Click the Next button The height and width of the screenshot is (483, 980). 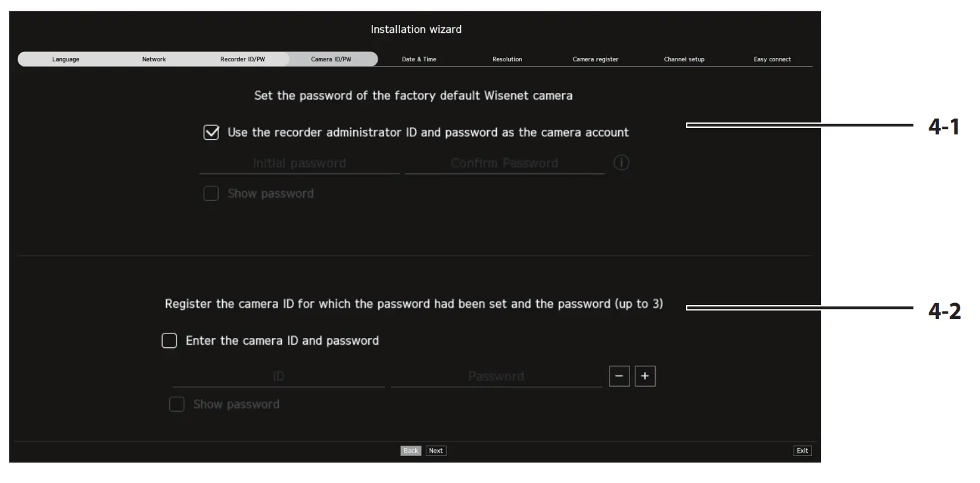(435, 450)
